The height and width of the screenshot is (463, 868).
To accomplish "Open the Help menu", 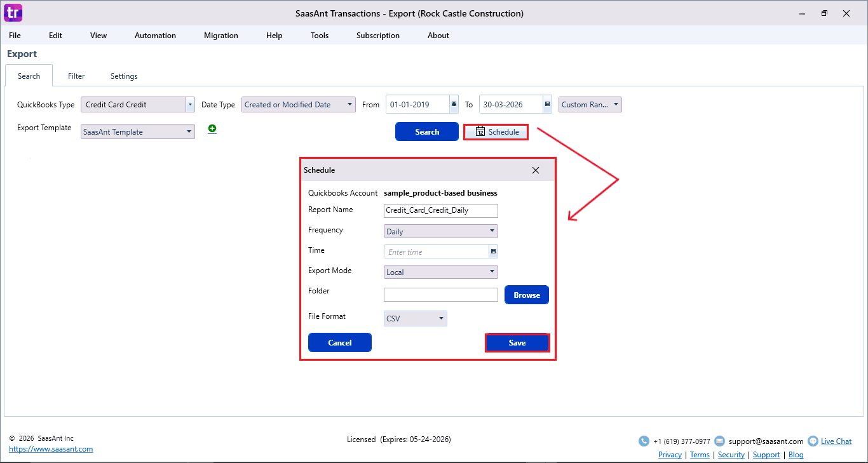I will click(x=275, y=36).
